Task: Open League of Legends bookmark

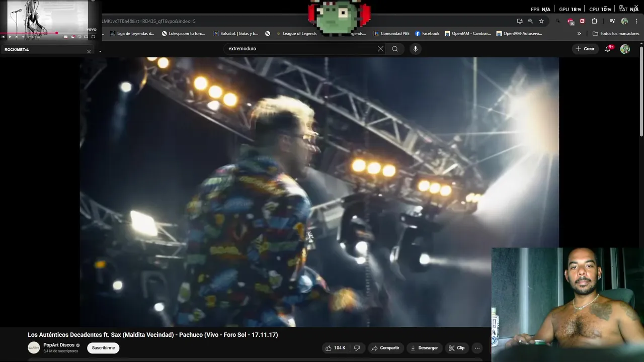Action: (x=296, y=34)
